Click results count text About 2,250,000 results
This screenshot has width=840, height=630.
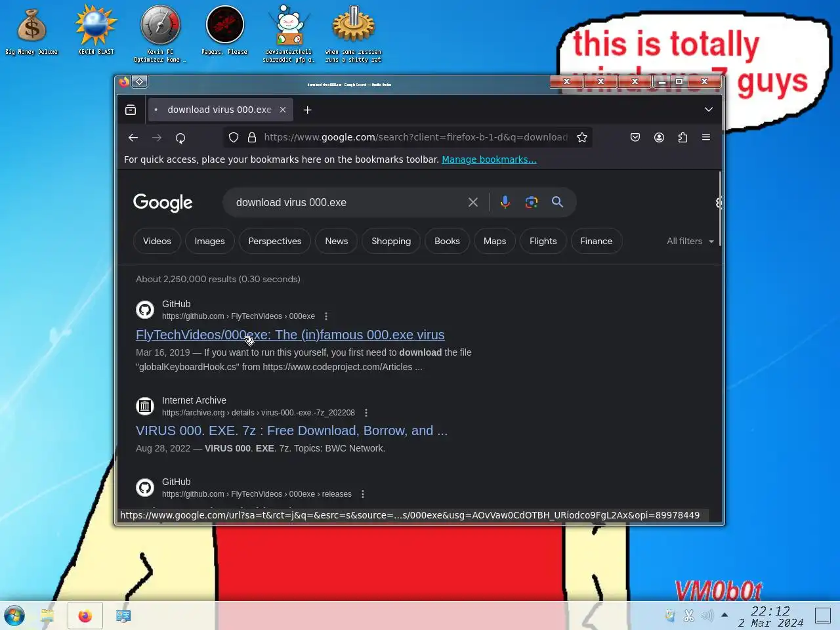click(x=218, y=279)
